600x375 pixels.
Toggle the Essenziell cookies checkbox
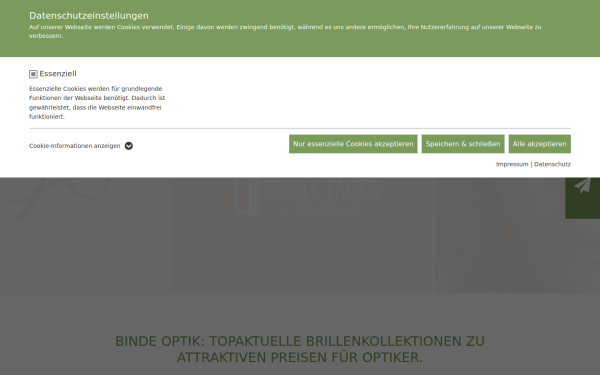click(33, 74)
